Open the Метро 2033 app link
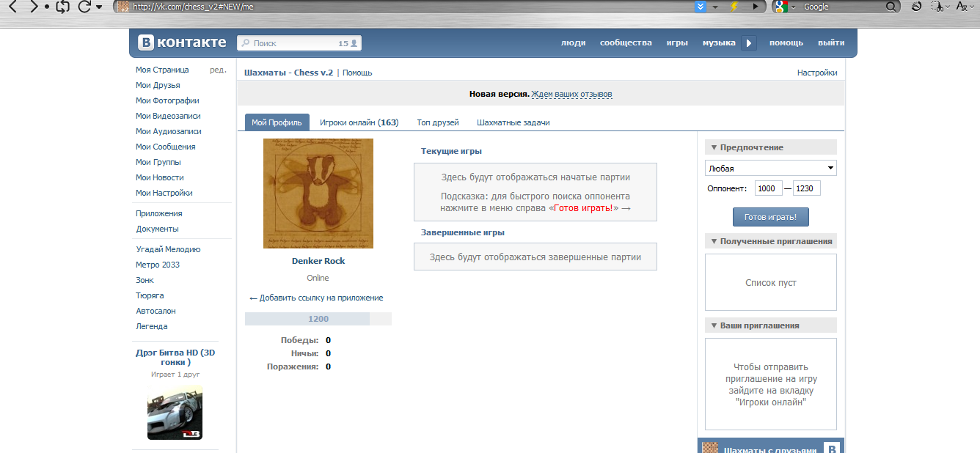 (x=158, y=265)
